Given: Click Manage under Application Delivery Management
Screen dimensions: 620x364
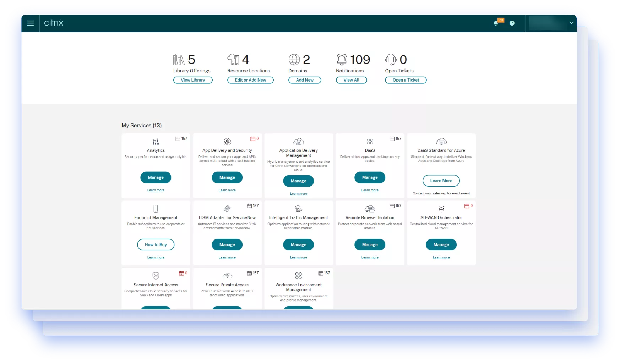Looking at the screenshot, I should (x=299, y=181).
